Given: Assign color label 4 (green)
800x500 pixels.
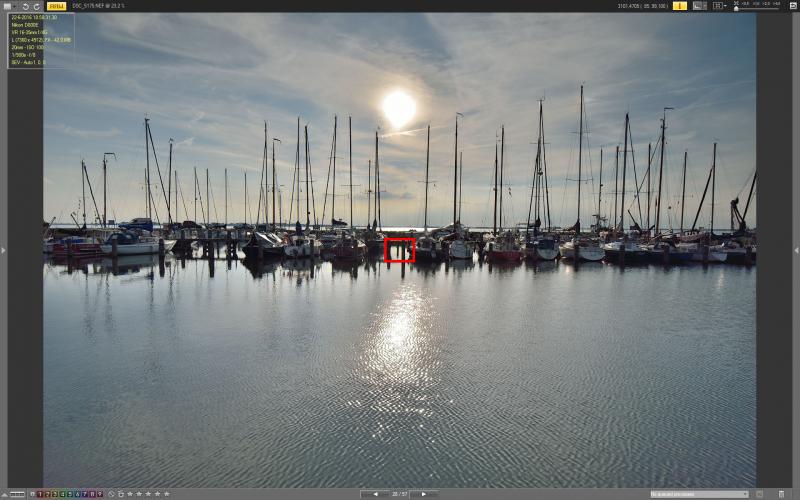Looking at the screenshot, I should click(62, 494).
